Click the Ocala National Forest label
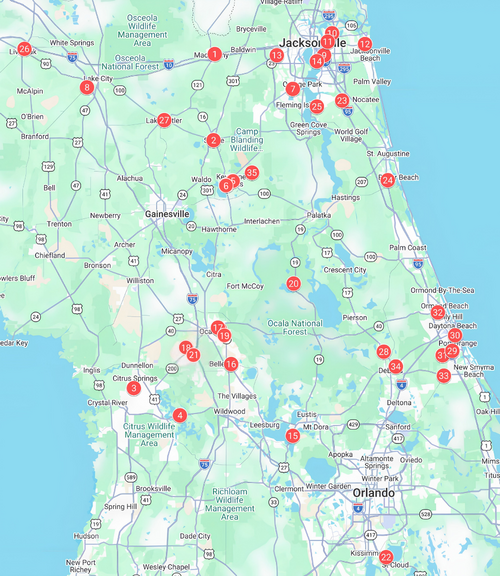This screenshot has height=576, width=500. pyautogui.click(x=295, y=327)
